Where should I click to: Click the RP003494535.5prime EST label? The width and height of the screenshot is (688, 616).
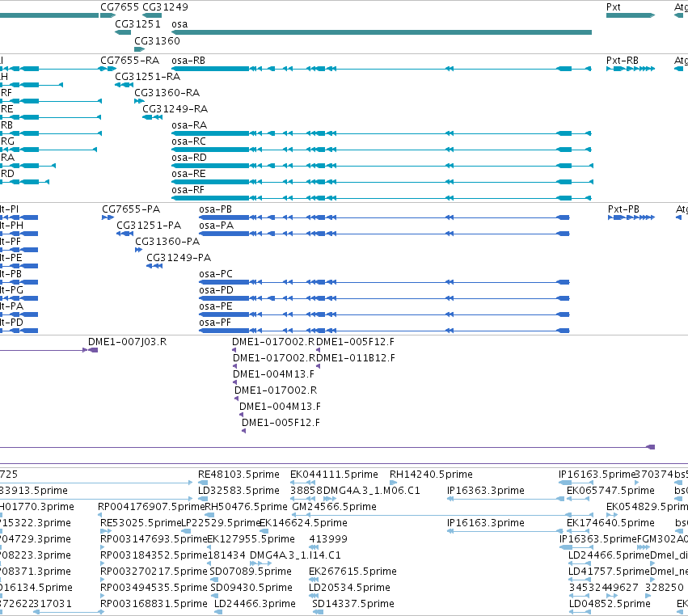click(x=154, y=588)
